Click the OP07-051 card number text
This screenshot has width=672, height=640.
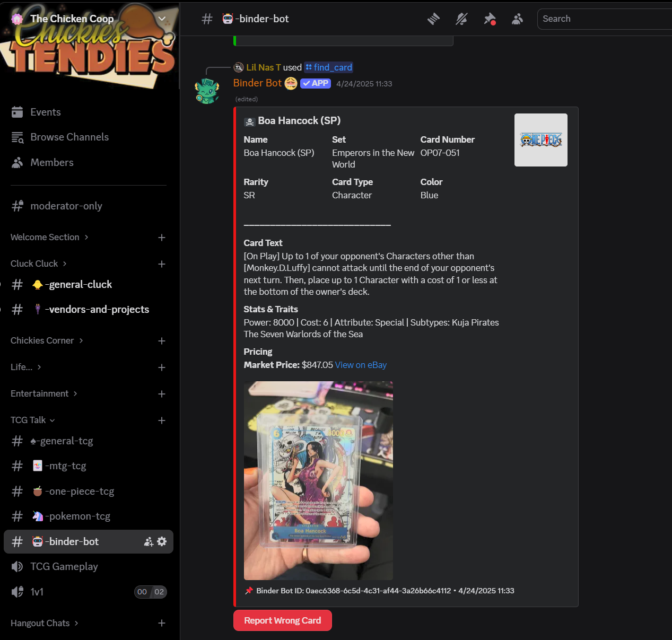(440, 153)
